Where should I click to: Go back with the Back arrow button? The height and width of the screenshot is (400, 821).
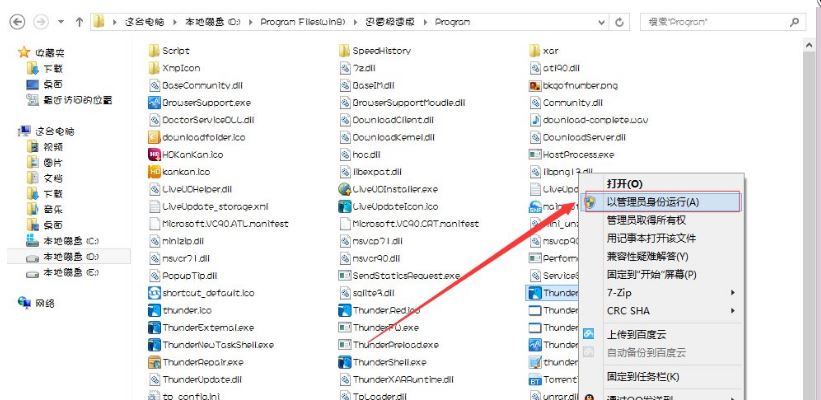point(17,22)
